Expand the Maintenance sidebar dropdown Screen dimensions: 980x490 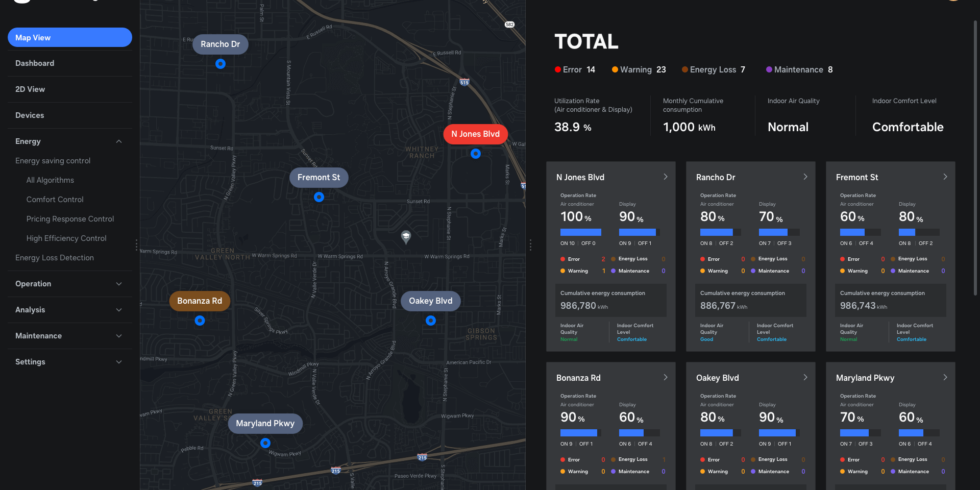pos(119,336)
